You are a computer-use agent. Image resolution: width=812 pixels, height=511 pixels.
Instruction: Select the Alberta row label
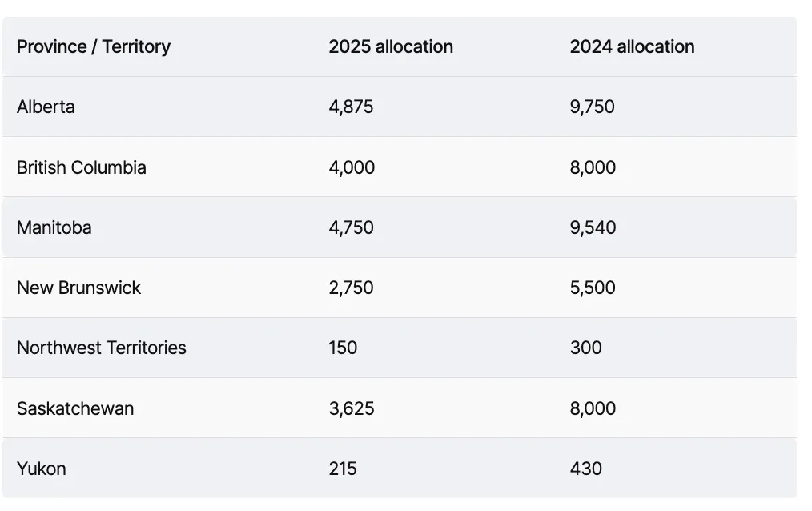[x=46, y=107]
